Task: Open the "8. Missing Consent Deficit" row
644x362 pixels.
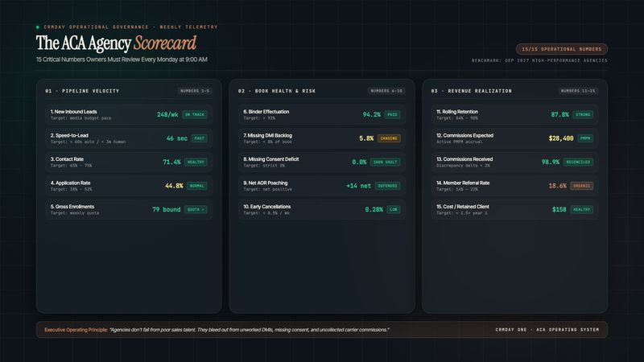Action: [321, 162]
